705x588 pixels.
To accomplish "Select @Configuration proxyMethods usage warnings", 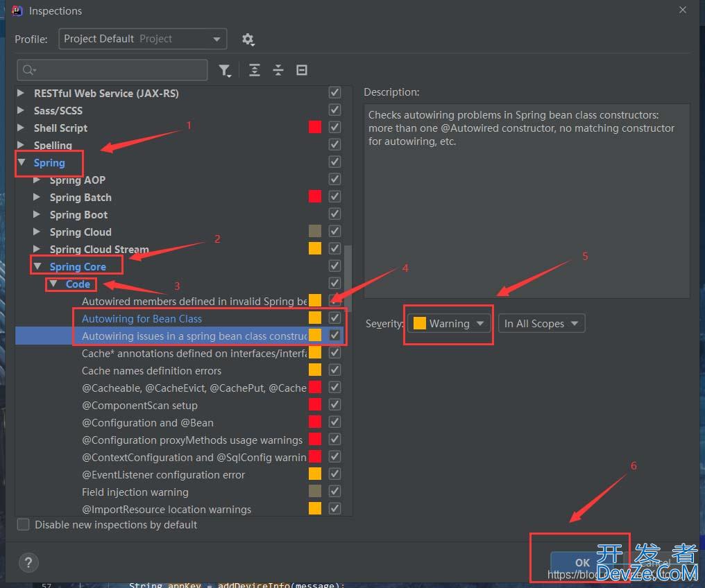I will click(192, 440).
